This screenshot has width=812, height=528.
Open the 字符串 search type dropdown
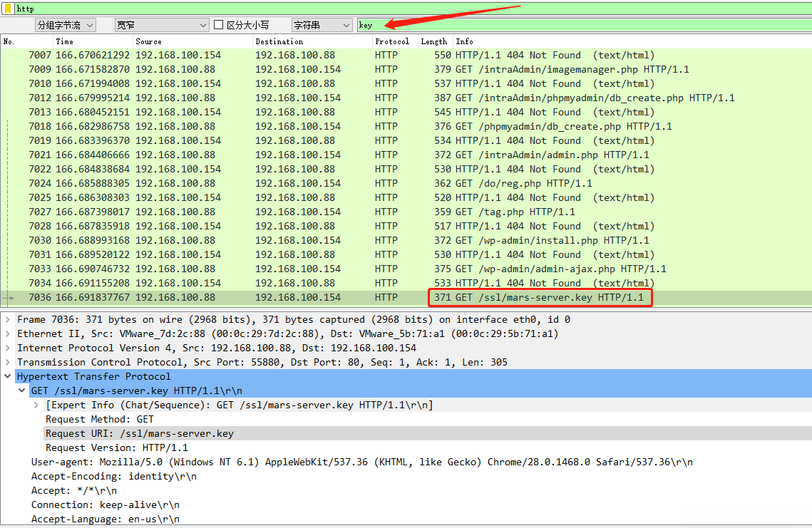coord(322,25)
